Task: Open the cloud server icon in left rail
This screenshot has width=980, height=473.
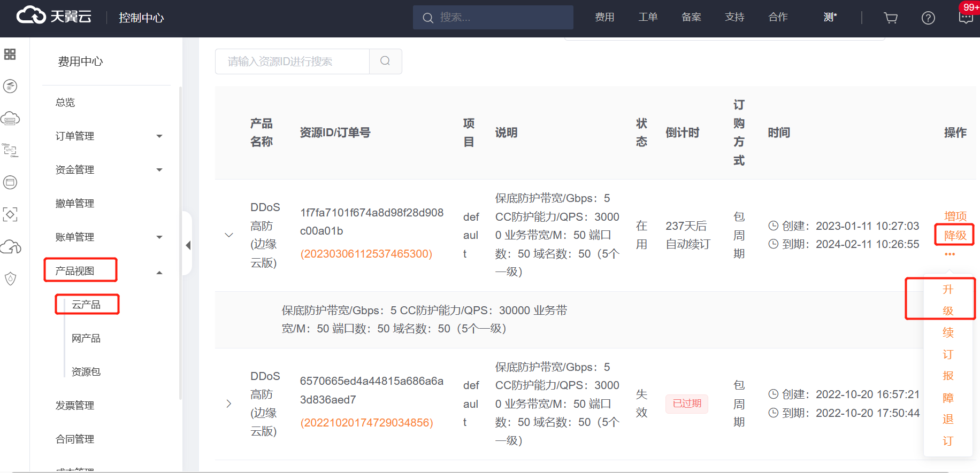Action: click(x=10, y=118)
